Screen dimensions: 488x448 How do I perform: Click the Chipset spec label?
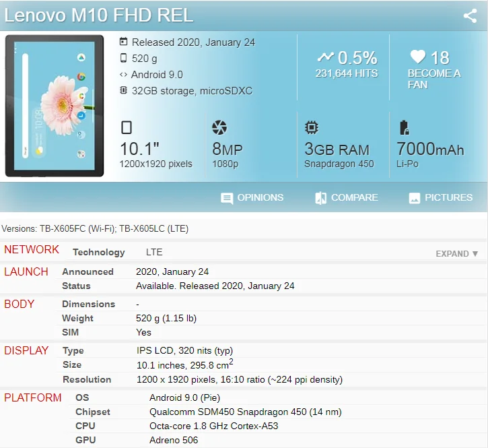(x=93, y=412)
